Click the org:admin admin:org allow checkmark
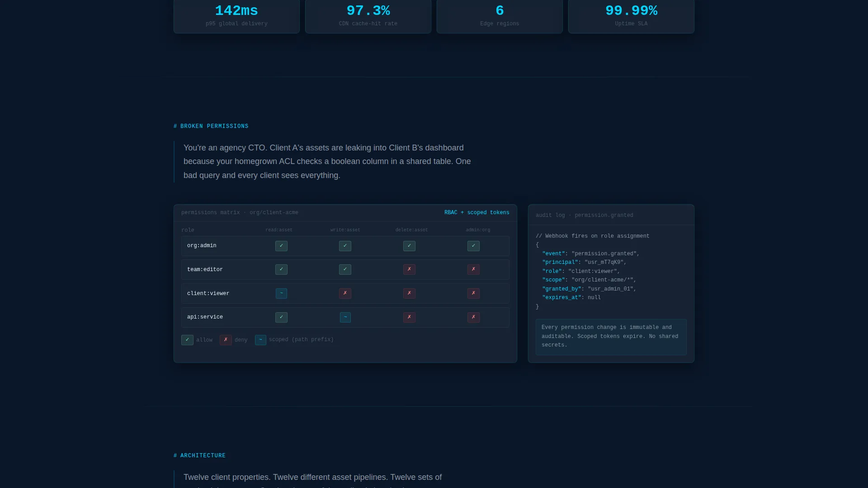This screenshot has width=868, height=488. click(x=473, y=246)
